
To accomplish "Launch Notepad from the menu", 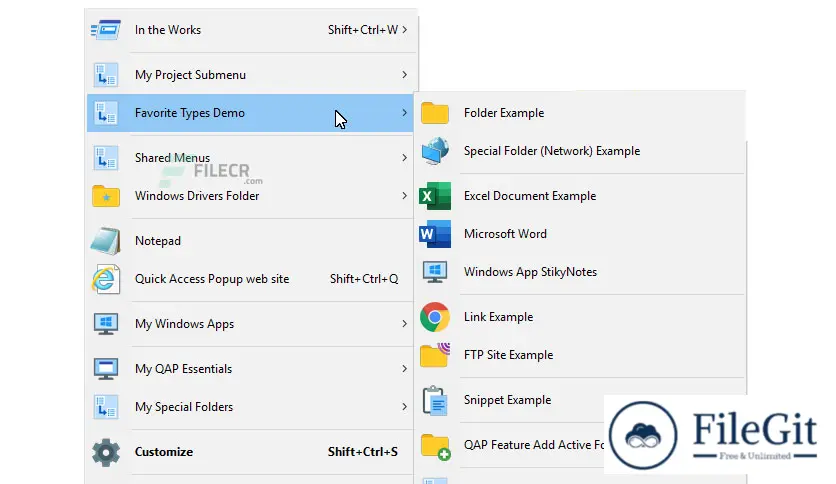I will [x=251, y=241].
